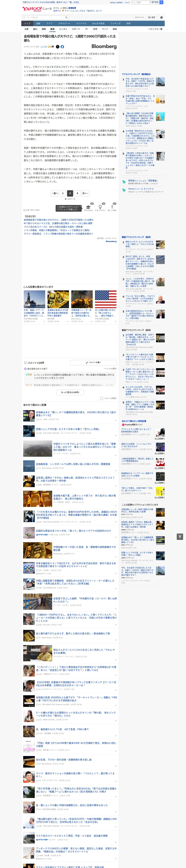Dismiss the '日本、海底レアアース' recommended card

44,321
